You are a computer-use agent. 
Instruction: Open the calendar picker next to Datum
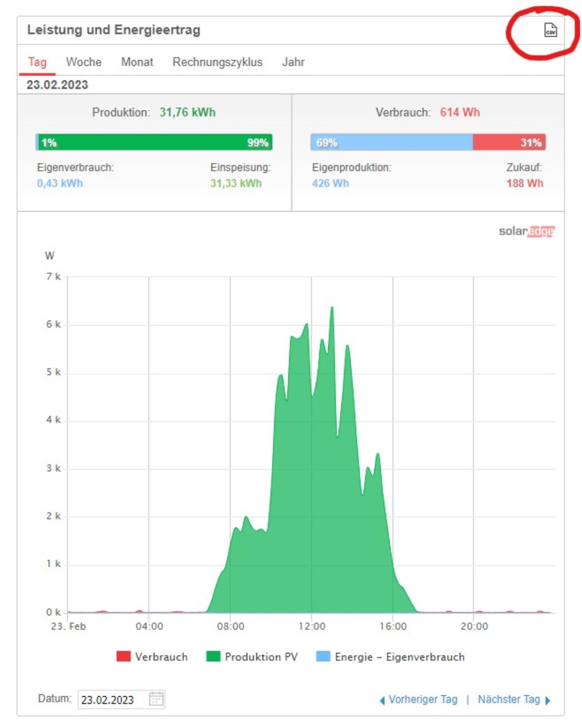(156, 698)
